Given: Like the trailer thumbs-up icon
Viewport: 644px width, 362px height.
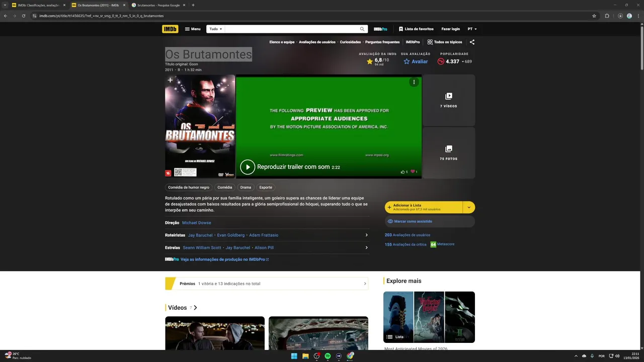Looking at the screenshot, I should 404,172.
